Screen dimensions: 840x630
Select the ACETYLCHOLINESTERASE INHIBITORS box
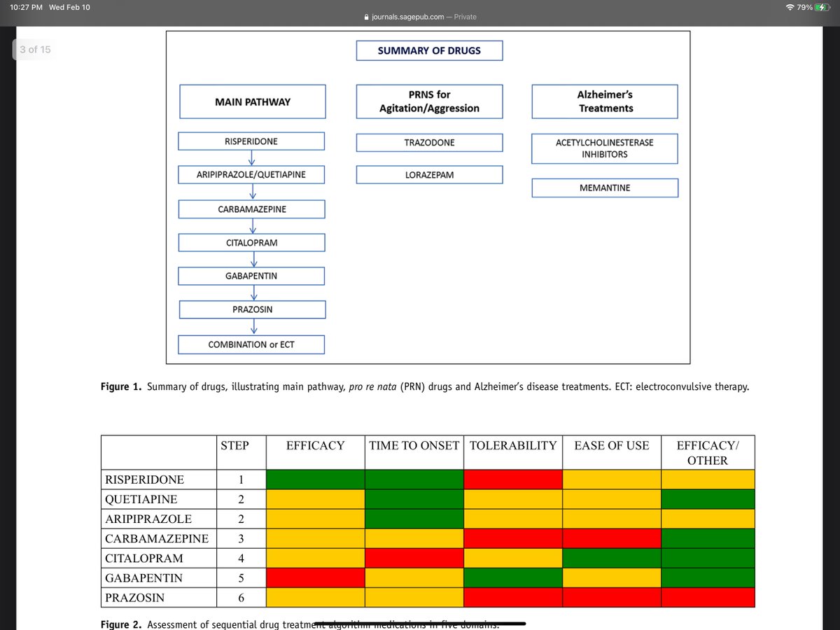(x=605, y=148)
